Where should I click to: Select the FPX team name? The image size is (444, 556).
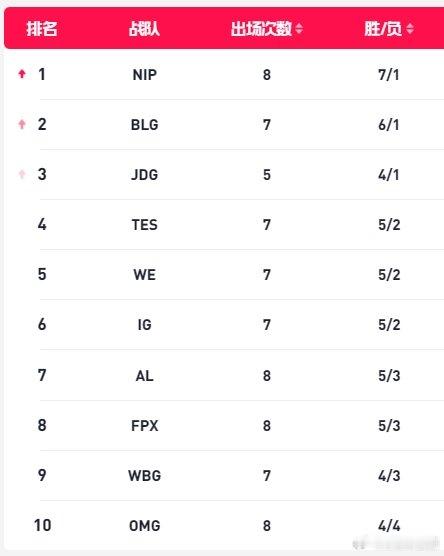tap(145, 426)
